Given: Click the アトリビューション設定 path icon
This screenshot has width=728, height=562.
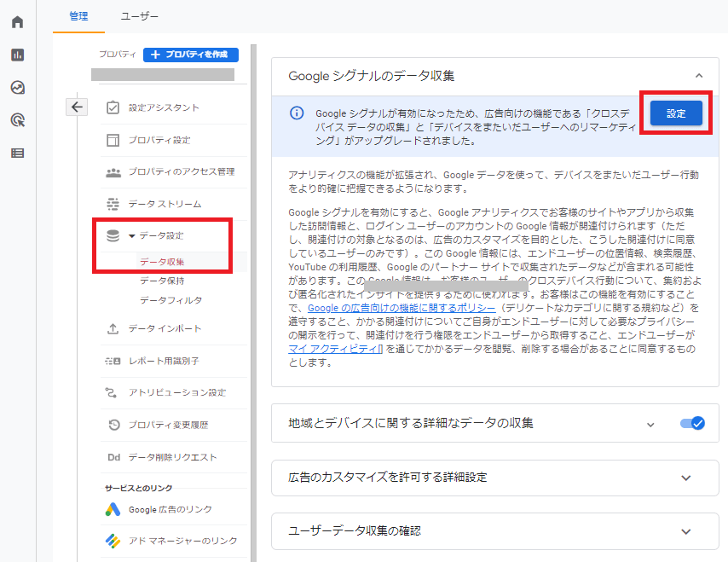Looking at the screenshot, I should pos(111,392).
